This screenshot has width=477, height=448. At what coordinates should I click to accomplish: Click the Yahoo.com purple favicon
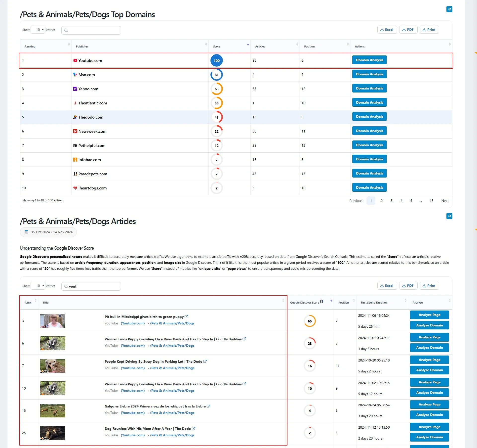(x=75, y=89)
